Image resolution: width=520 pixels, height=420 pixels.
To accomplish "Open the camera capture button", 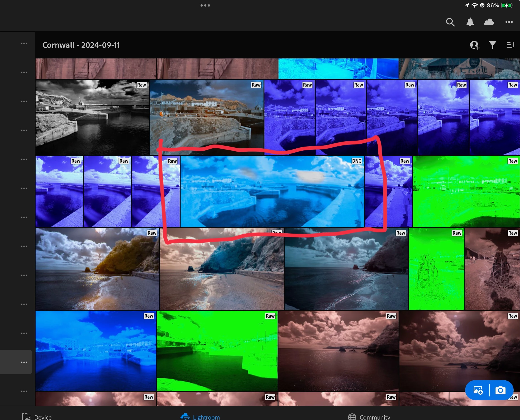I will [500, 390].
